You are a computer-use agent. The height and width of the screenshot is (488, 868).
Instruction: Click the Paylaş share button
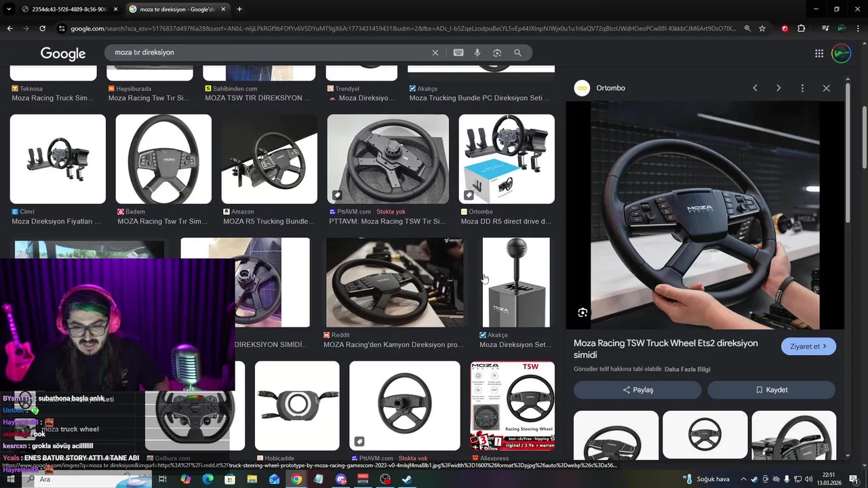pyautogui.click(x=637, y=390)
